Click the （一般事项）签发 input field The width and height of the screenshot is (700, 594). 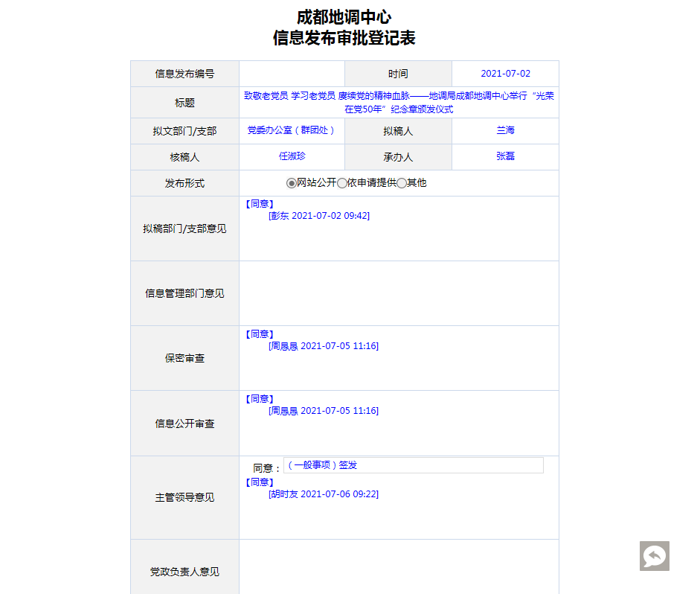tap(414, 465)
